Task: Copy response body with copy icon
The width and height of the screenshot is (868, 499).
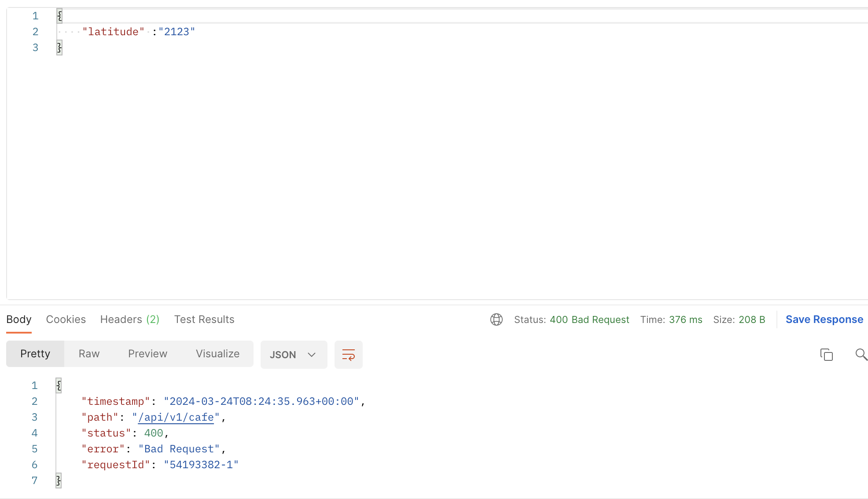Action: [826, 355]
